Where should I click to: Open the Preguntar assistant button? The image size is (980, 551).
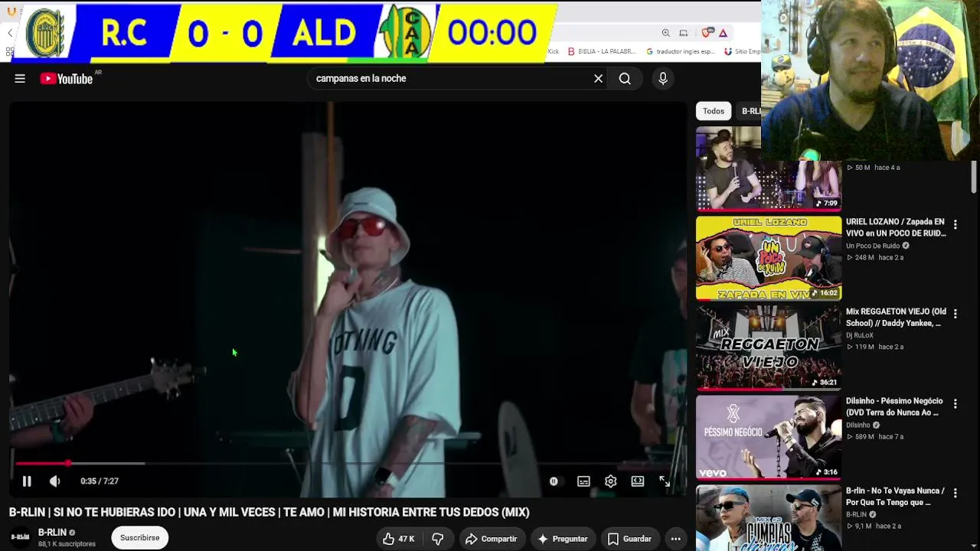tap(563, 539)
